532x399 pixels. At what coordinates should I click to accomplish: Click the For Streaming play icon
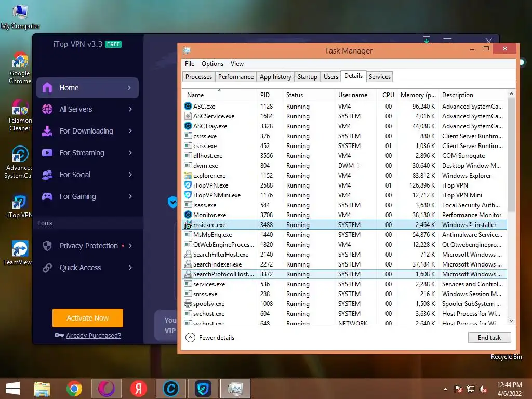(47, 153)
